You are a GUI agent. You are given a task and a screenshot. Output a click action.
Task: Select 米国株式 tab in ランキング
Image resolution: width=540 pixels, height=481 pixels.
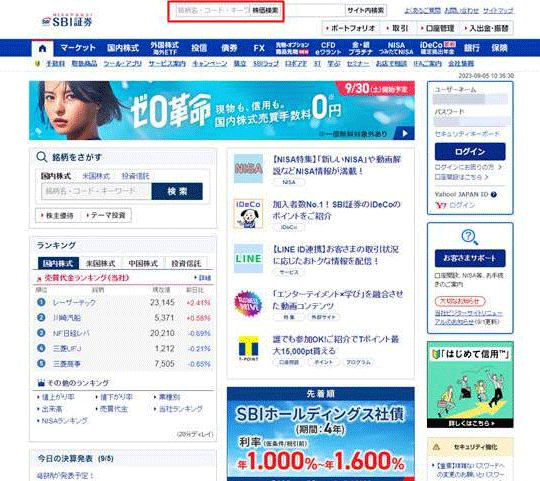101,263
